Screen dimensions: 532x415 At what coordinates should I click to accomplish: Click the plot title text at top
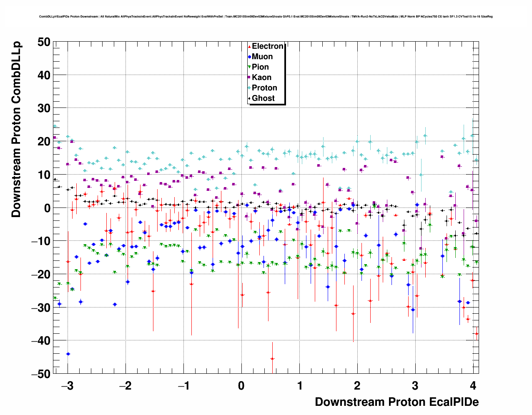coord(266,17)
